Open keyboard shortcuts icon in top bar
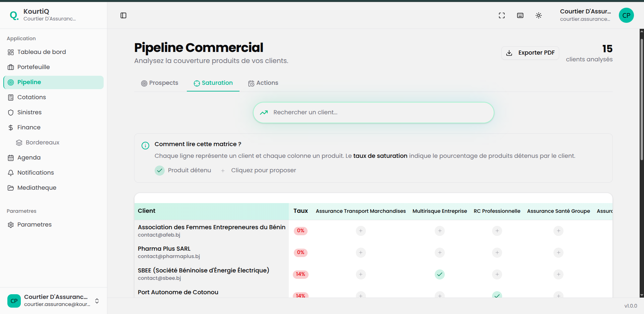644x314 pixels. pyautogui.click(x=520, y=15)
